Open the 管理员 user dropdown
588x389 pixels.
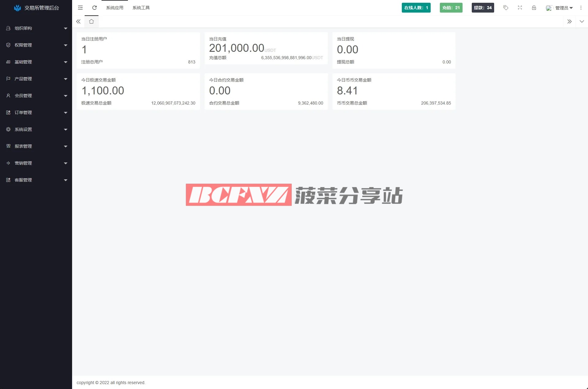pos(560,8)
